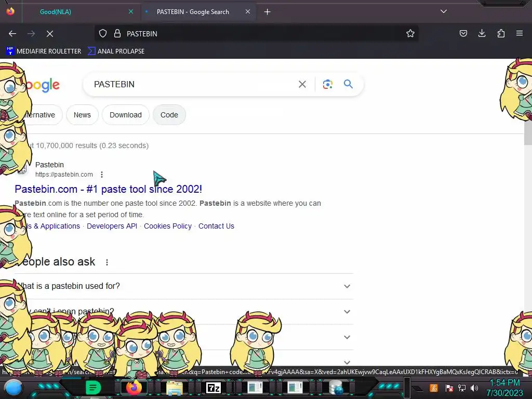Open the network tray icon
The width and height of the screenshot is (532, 399).
462,388
